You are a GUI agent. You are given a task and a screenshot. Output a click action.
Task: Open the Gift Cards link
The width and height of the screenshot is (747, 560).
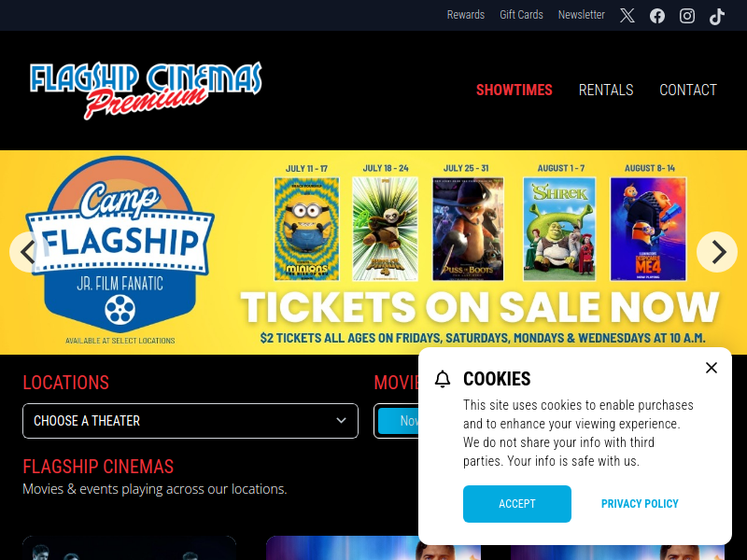pos(521,15)
